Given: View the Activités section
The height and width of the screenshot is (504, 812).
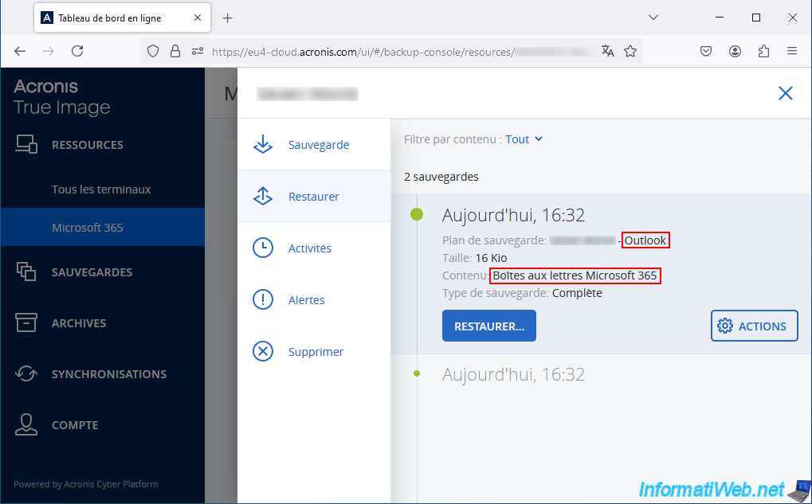Looking at the screenshot, I should pos(314,248).
